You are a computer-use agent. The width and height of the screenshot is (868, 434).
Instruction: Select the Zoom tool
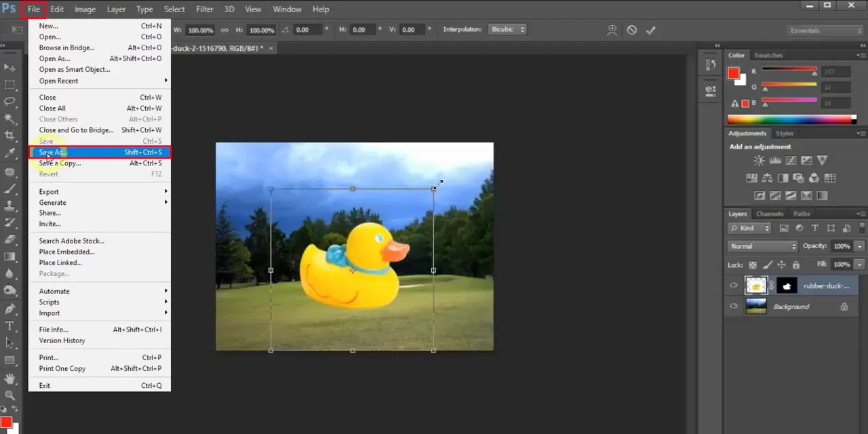point(10,395)
